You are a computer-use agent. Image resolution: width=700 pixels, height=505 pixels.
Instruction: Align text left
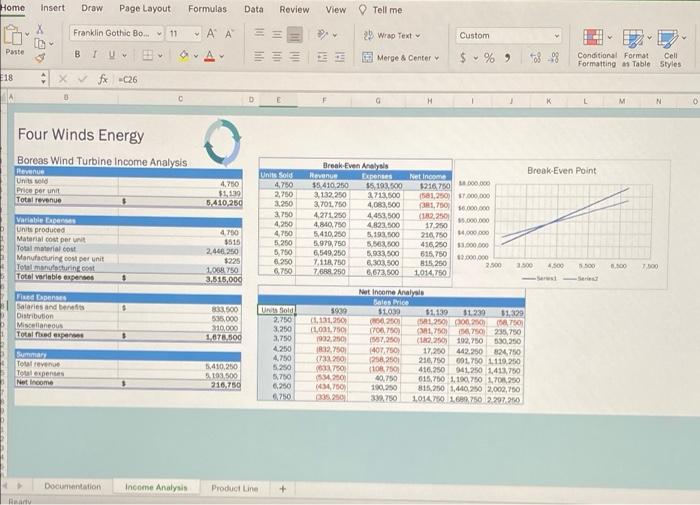259,56
